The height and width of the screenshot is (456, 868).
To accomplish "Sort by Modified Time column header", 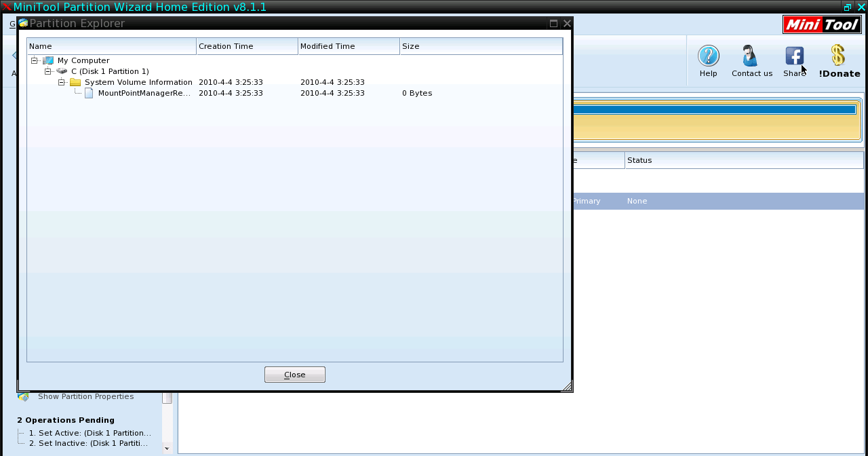I will click(x=349, y=46).
